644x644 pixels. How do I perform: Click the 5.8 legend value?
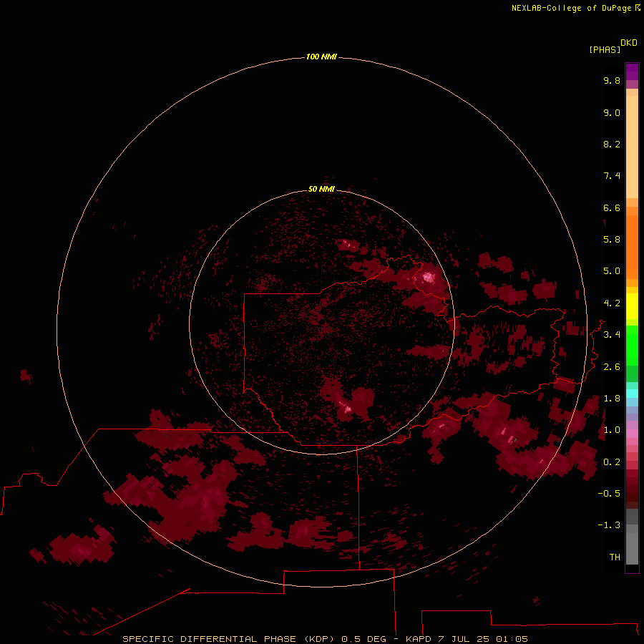(x=612, y=240)
